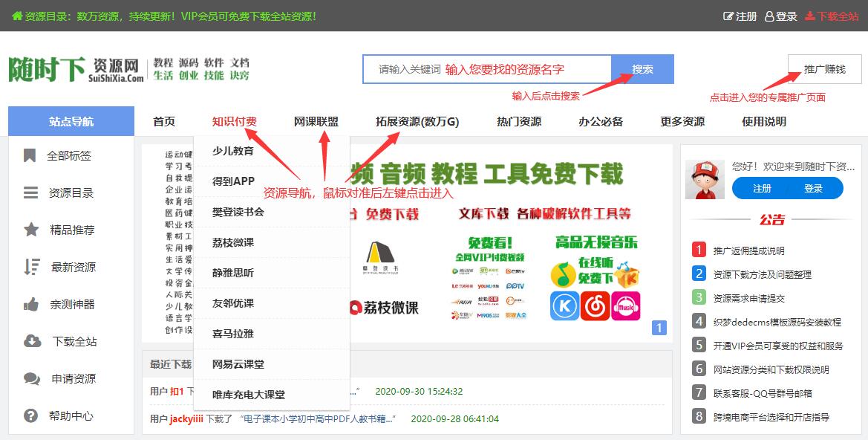Switch to the 首页 menu item

pyautogui.click(x=163, y=121)
